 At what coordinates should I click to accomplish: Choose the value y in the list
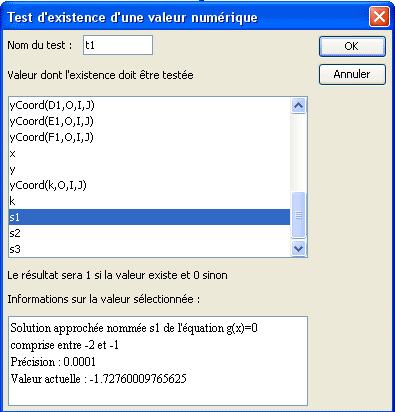click(x=149, y=169)
